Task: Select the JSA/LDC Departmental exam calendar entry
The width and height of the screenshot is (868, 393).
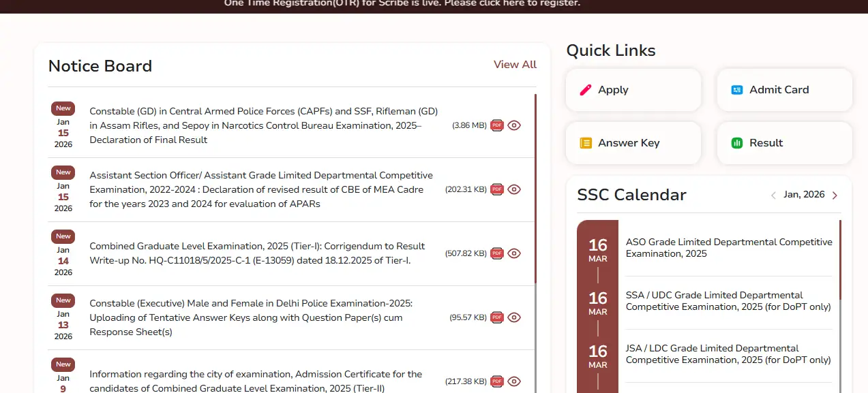Action: [x=729, y=353]
